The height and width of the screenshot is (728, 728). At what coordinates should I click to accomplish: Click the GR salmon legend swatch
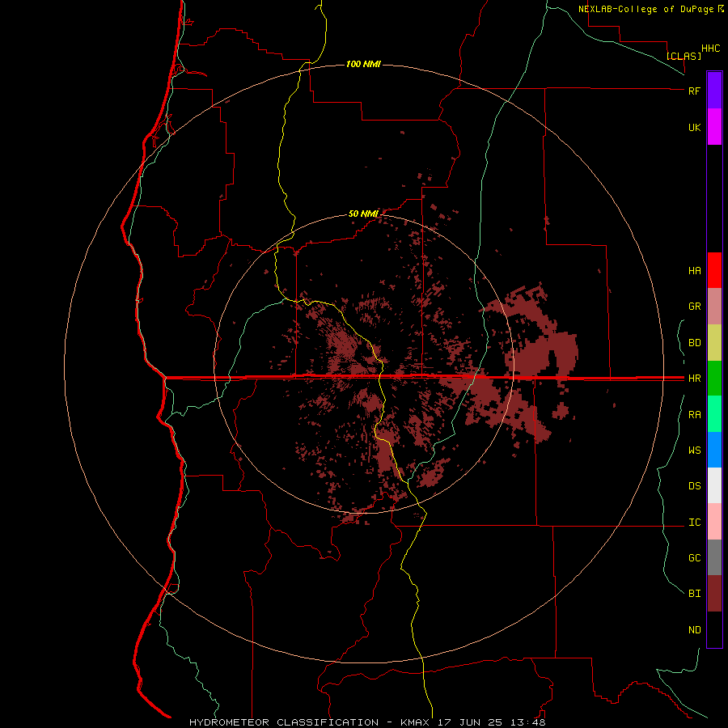coord(714,307)
